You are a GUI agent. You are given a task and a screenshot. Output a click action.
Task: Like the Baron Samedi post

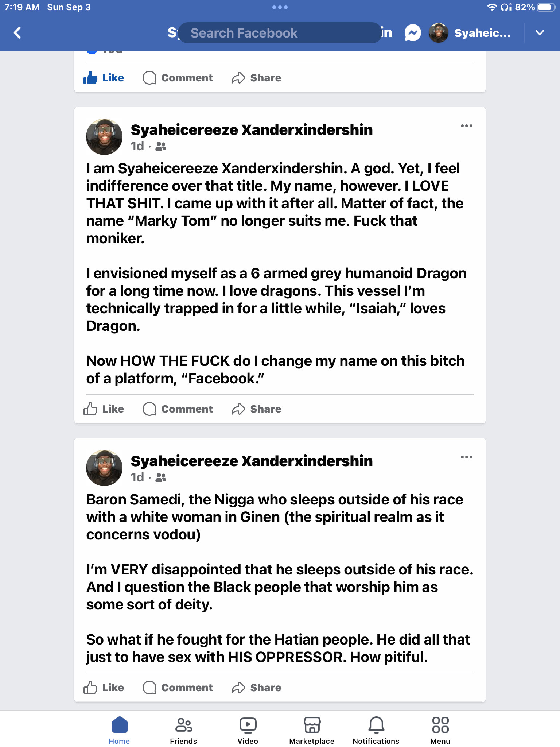click(104, 688)
